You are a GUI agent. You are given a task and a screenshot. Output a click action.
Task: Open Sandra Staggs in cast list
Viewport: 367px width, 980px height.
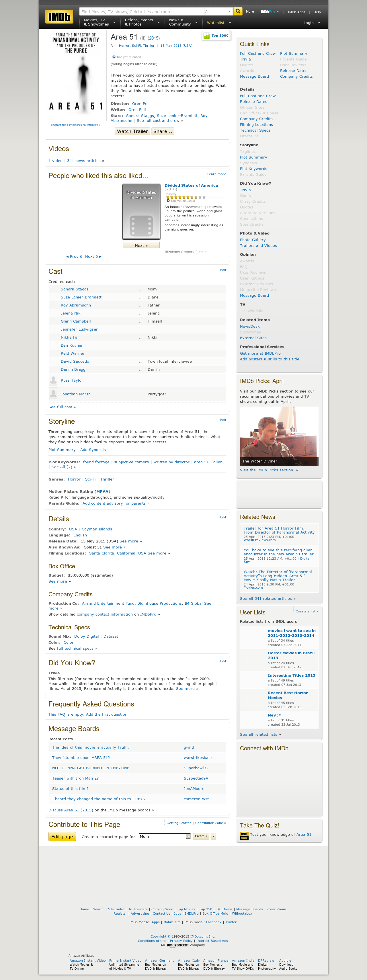(x=75, y=290)
